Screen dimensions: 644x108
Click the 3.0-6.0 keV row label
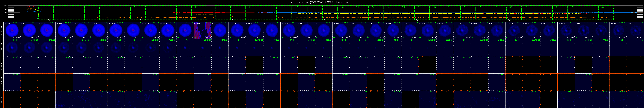(2, 30)
